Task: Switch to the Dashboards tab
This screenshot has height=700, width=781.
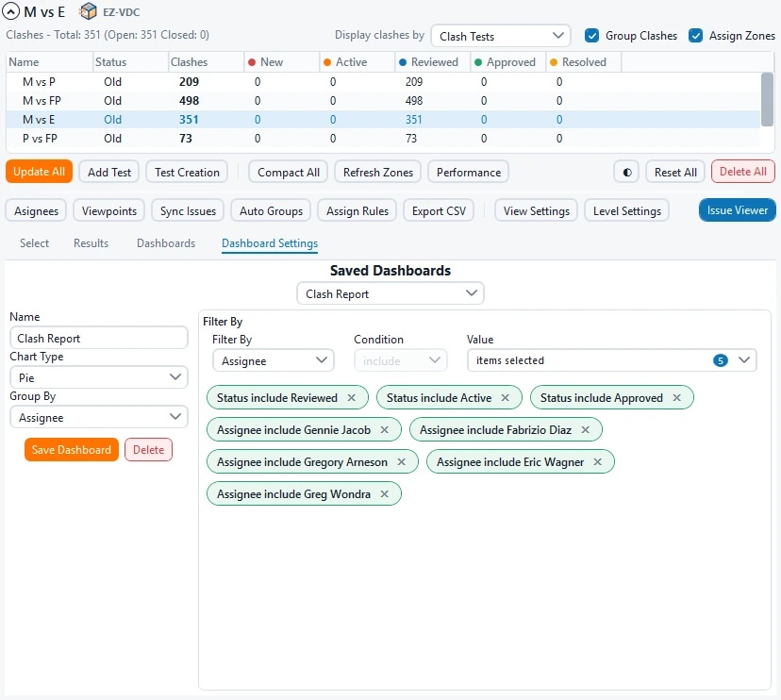Action: click(166, 243)
